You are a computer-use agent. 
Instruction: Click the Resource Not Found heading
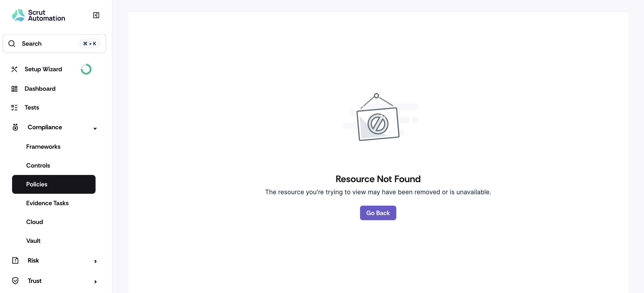click(378, 179)
